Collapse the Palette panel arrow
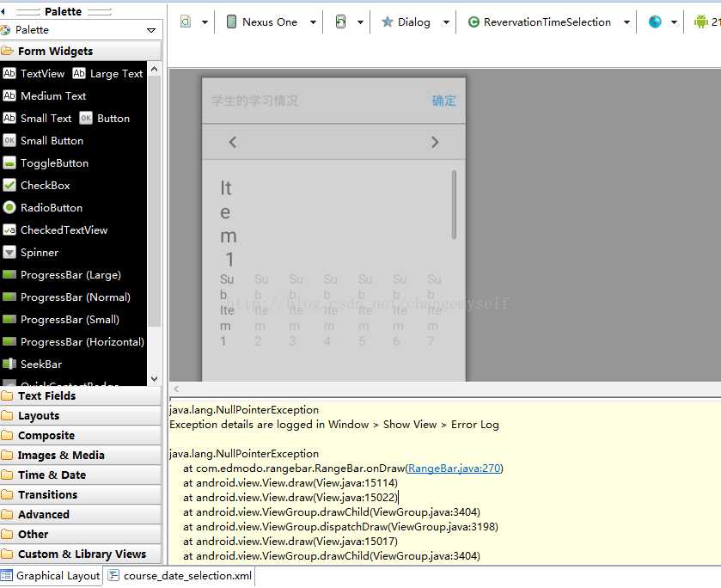The height and width of the screenshot is (588, 721). 3,11
